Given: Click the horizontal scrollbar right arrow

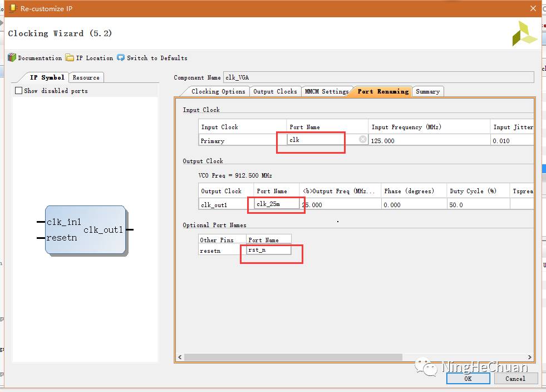Looking at the screenshot, I should click(x=529, y=357).
